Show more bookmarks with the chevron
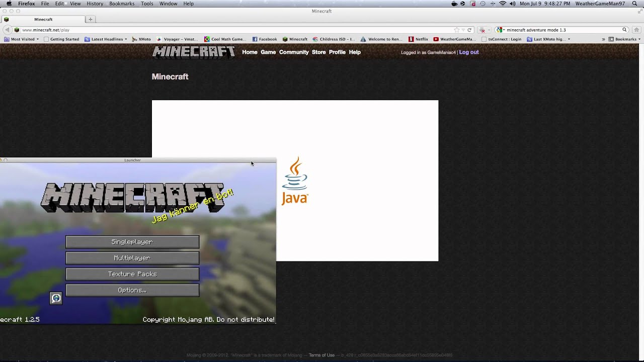The height and width of the screenshot is (362, 644). [x=603, y=39]
